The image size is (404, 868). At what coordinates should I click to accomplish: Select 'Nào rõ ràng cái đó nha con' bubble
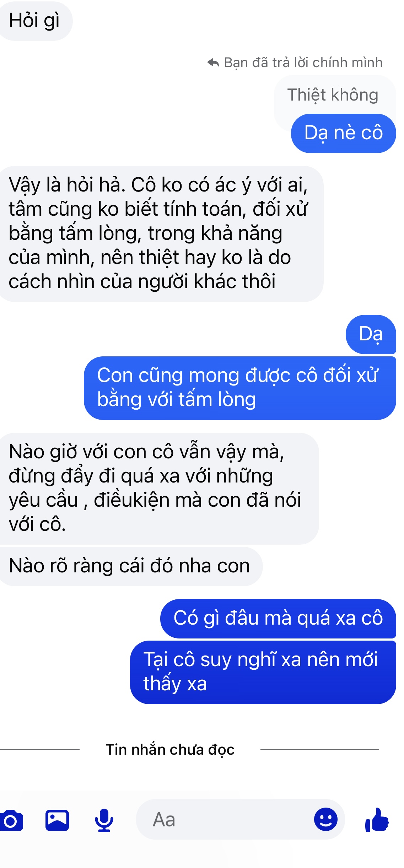[130, 566]
